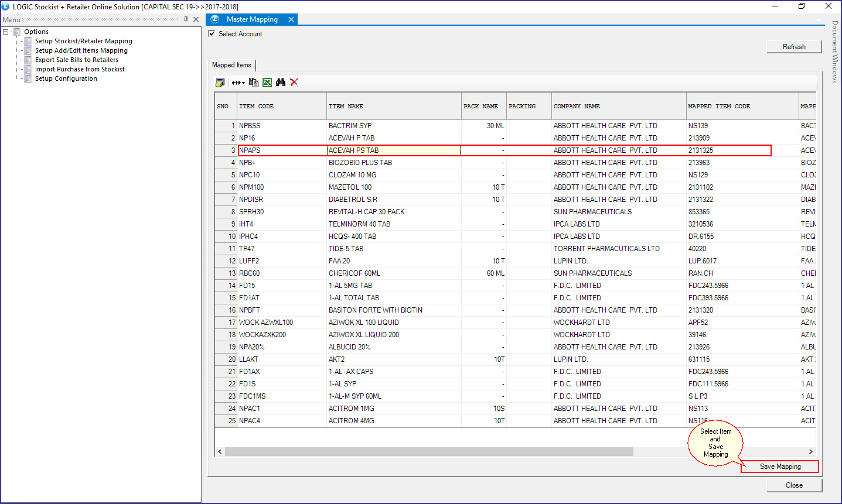
Task: Open Setup Add/Edit Items Mapping
Action: point(81,50)
